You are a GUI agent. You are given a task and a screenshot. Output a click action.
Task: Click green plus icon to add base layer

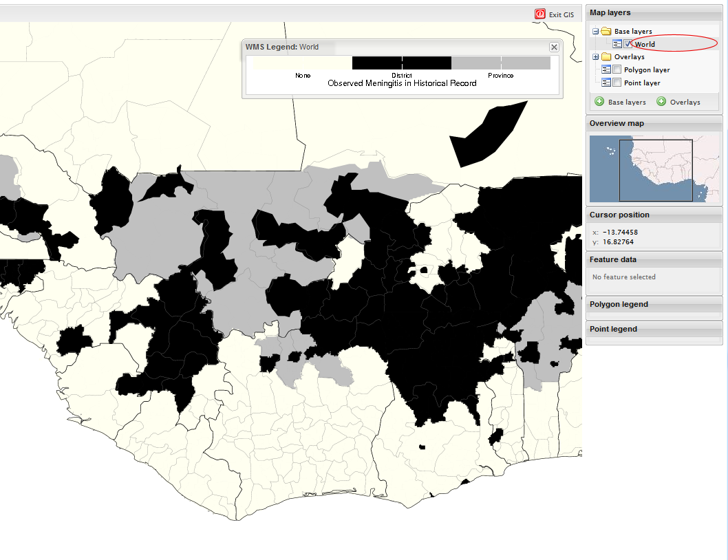599,102
